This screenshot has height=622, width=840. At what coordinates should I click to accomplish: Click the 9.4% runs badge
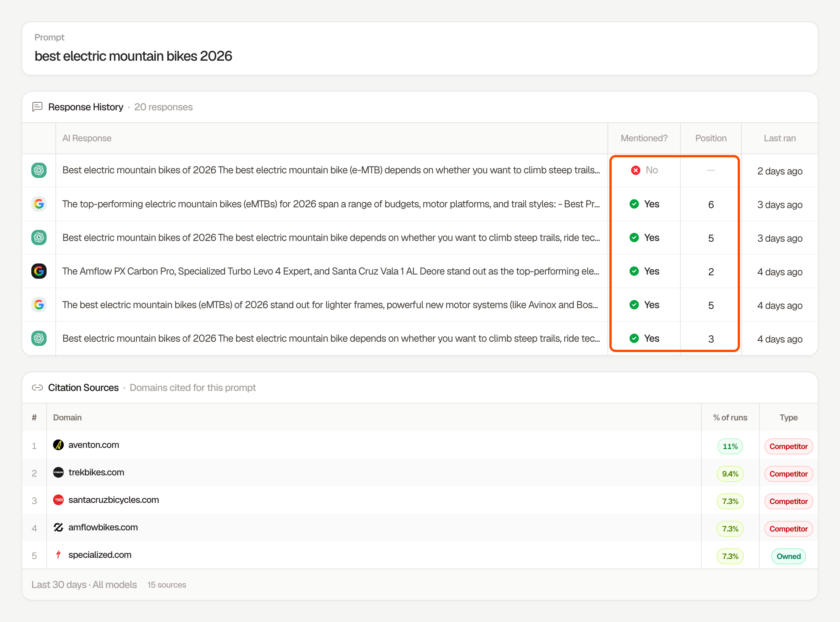(730, 474)
